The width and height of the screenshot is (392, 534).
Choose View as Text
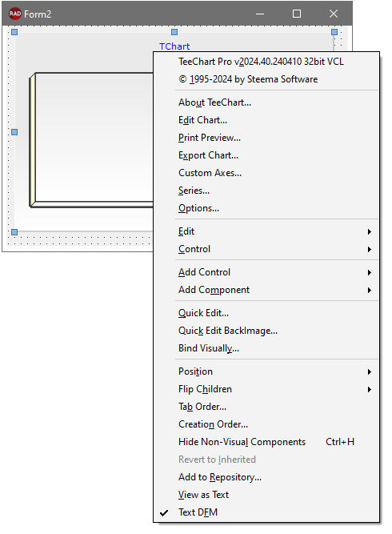pos(266,495)
